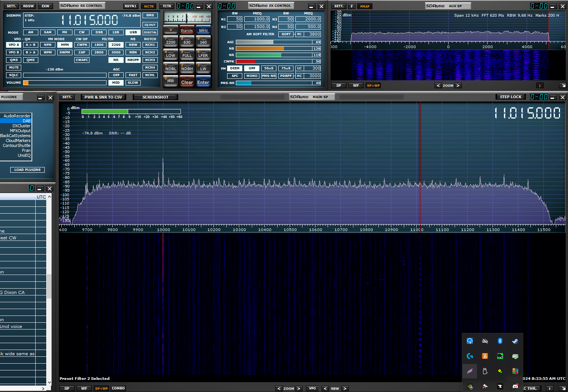Adjust the AGC level slider
Viewport: 568px width, 392px height.
pyautogui.click(x=275, y=42)
